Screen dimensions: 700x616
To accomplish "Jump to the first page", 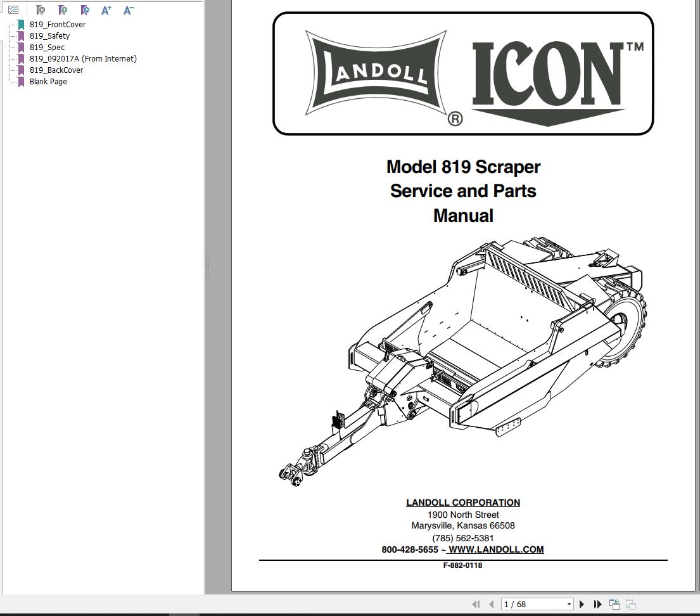I will (474, 603).
